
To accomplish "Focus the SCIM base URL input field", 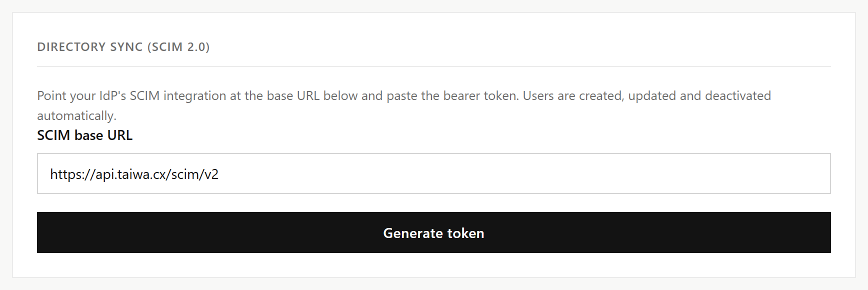I will (434, 173).
